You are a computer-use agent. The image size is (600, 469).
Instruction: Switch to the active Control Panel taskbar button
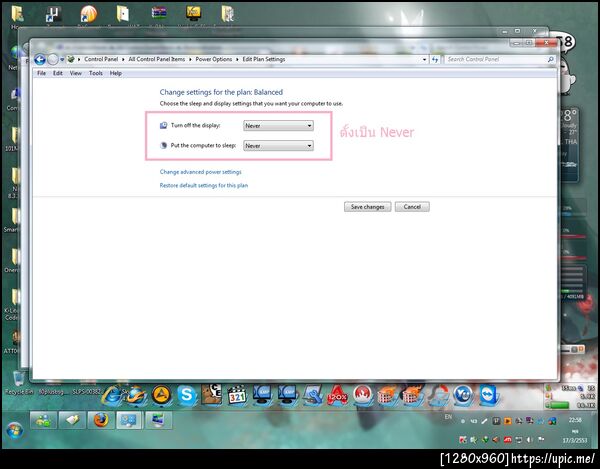coord(129,420)
